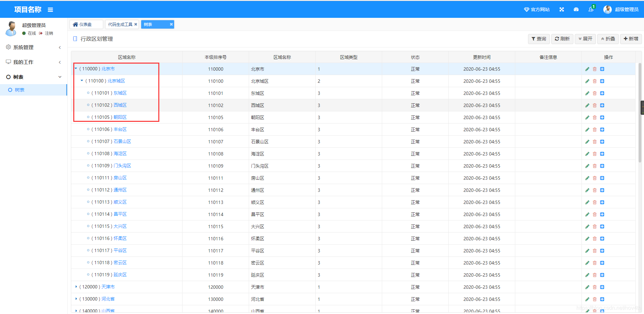The width and height of the screenshot is (644, 314).
Task: Click the 刷新 refresh button
Action: 562,39
